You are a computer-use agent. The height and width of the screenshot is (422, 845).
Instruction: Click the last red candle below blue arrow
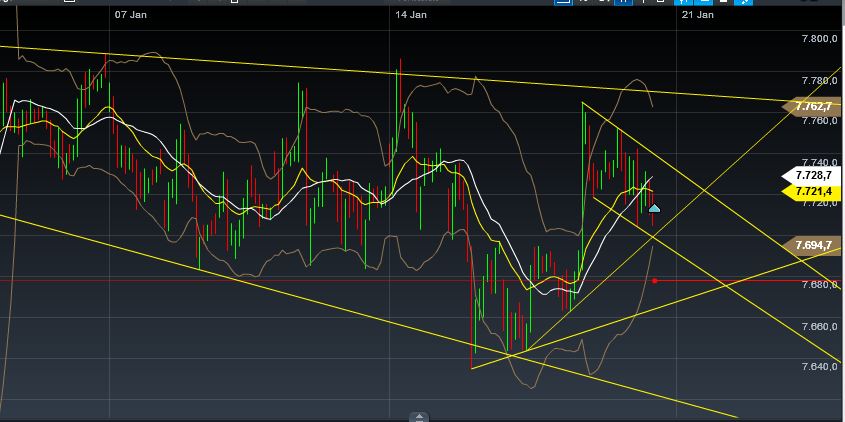(x=653, y=222)
